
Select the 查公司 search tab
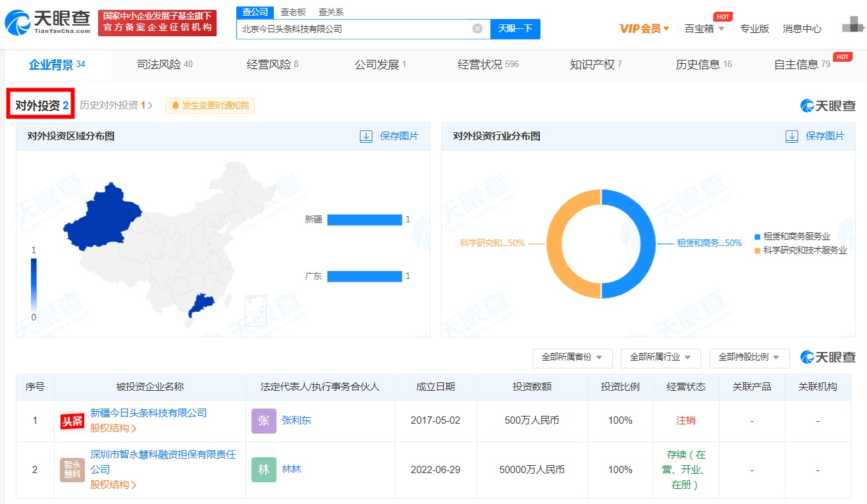[x=255, y=12]
